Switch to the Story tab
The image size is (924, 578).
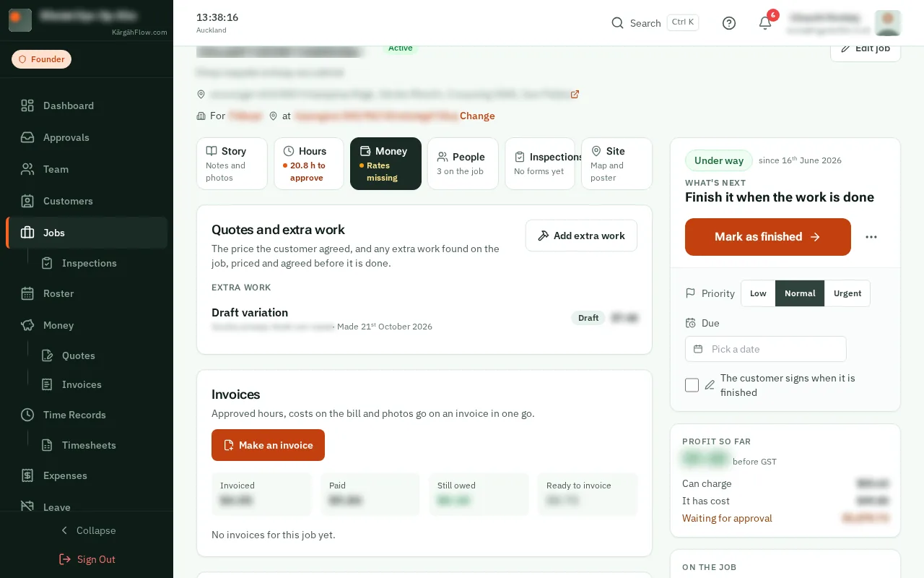[x=232, y=164]
